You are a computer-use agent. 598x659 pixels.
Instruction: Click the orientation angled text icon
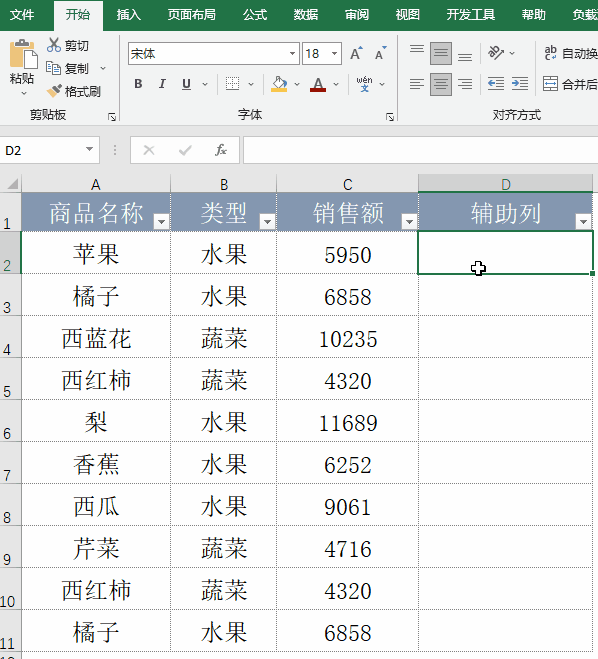click(x=496, y=53)
